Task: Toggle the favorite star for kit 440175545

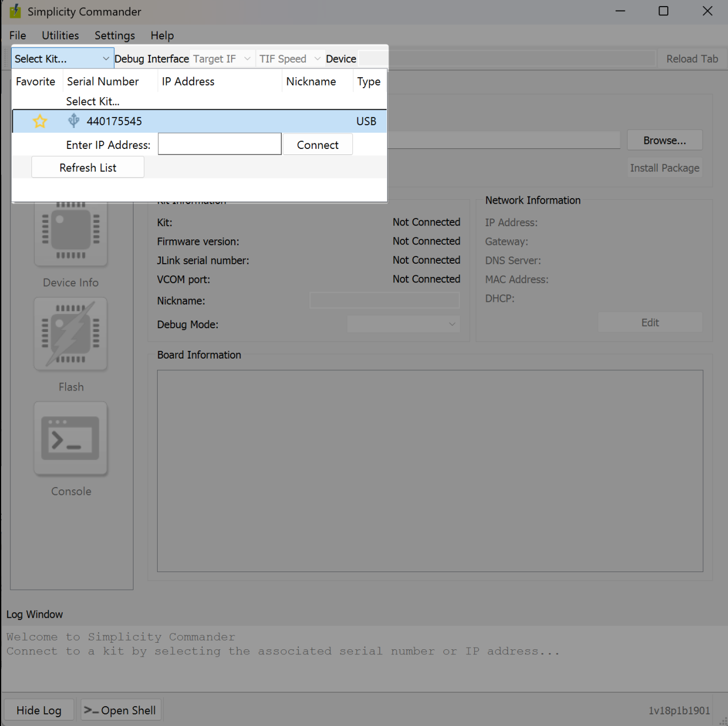Action: click(x=40, y=121)
